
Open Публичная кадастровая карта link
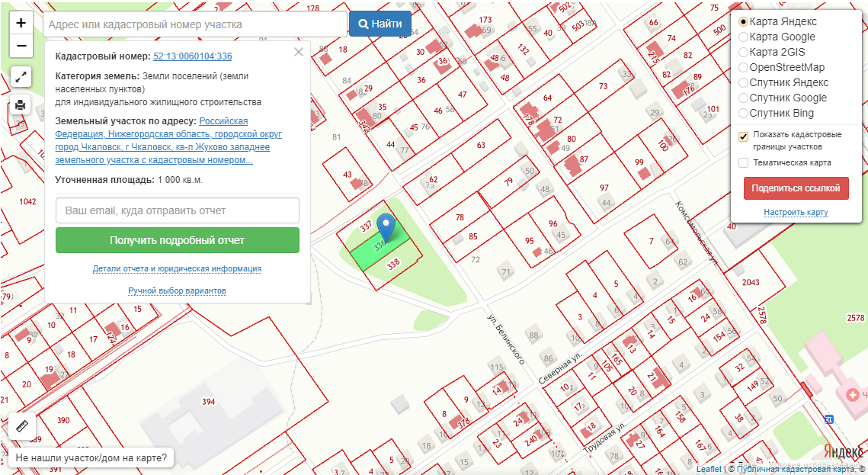click(795, 469)
